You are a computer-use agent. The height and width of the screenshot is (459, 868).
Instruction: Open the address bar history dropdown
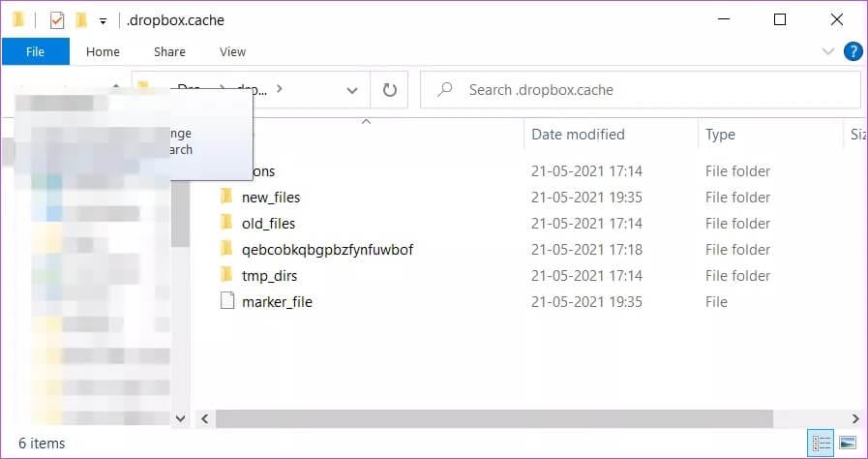[x=352, y=90]
